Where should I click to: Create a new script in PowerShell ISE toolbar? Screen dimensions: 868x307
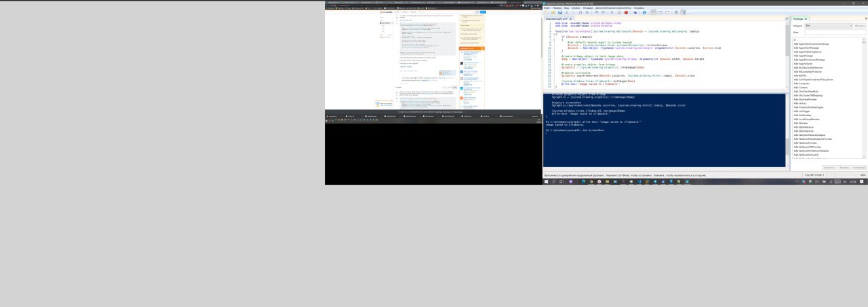pyautogui.click(x=547, y=12)
